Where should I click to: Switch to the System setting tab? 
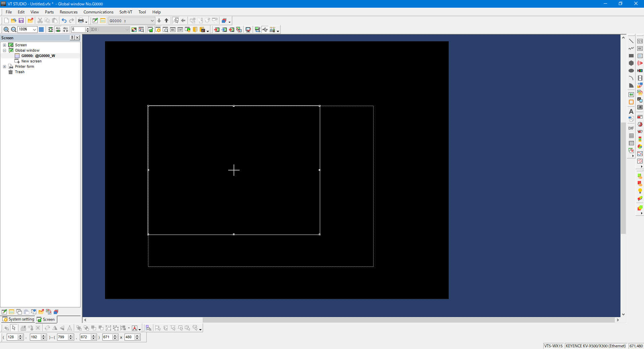pos(18,319)
